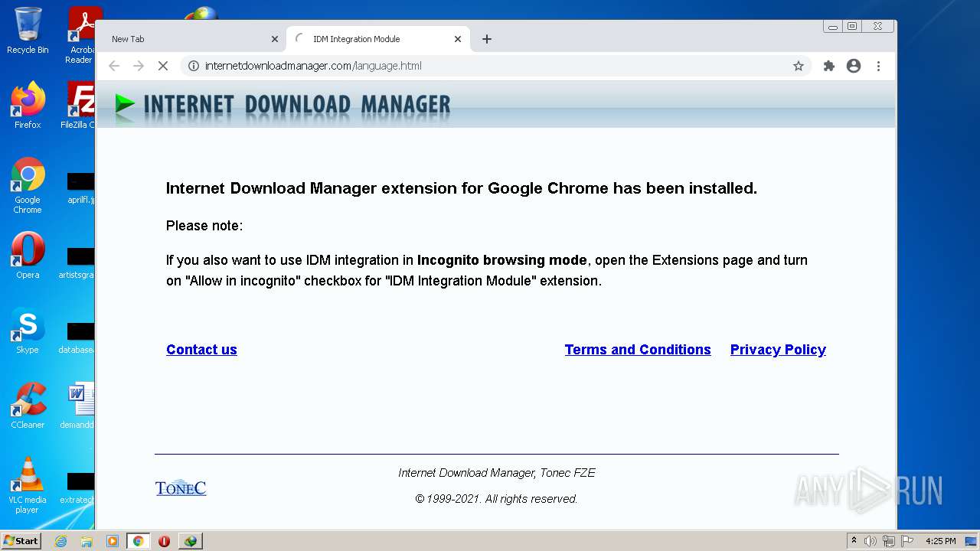The height and width of the screenshot is (551, 980).
Task: Open FileZilla desktop shortcut
Action: pos(80,106)
